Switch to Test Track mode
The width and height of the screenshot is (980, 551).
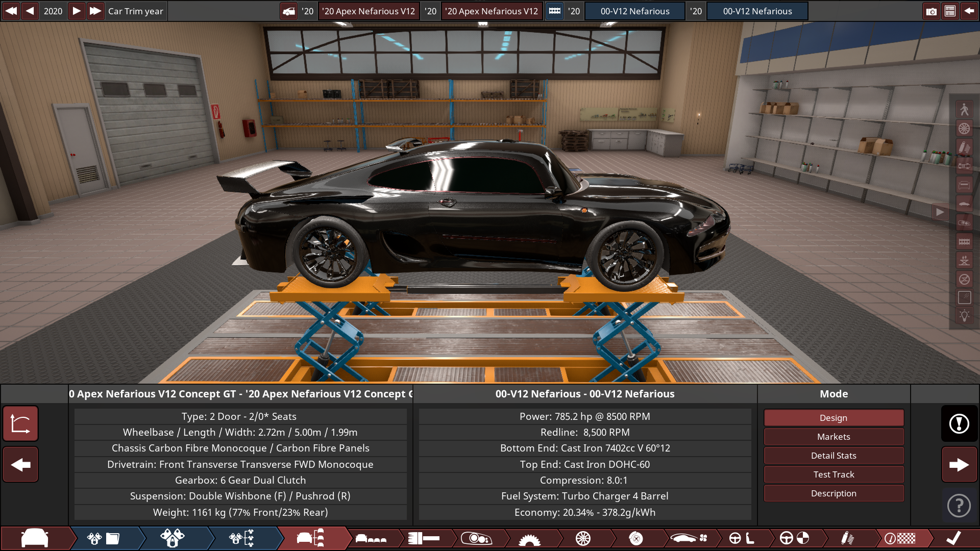833,474
